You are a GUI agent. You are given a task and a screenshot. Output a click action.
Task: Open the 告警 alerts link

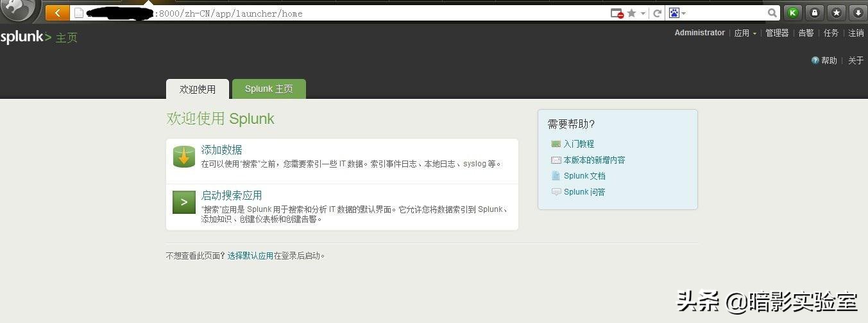806,33
